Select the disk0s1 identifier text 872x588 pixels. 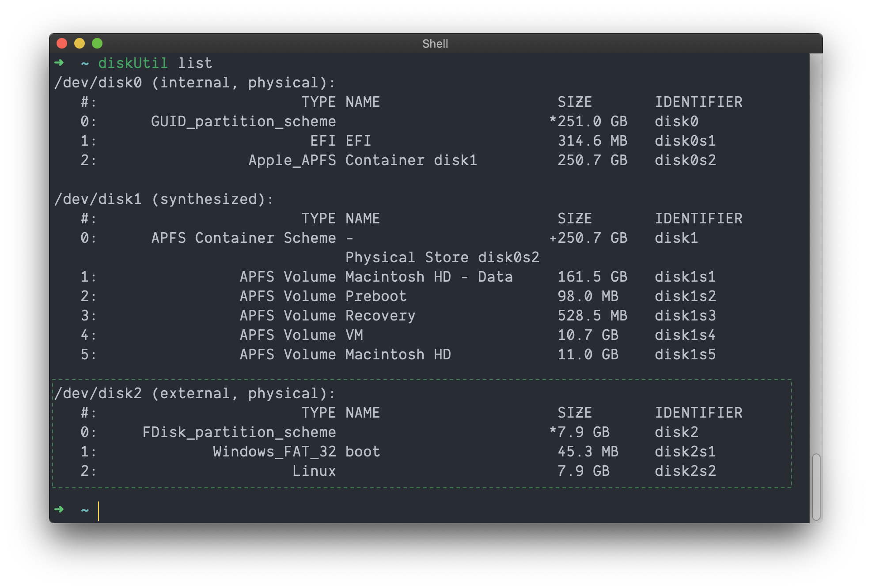[x=685, y=141]
